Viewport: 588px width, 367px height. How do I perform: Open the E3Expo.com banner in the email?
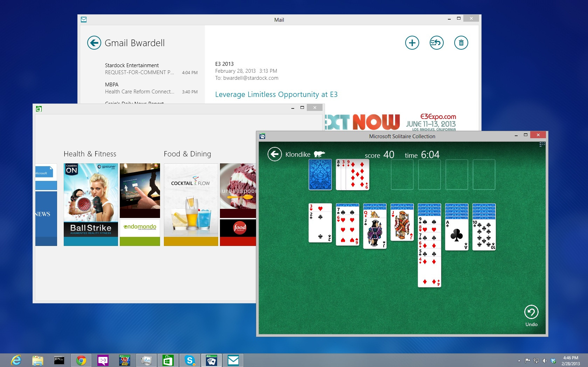click(x=390, y=122)
